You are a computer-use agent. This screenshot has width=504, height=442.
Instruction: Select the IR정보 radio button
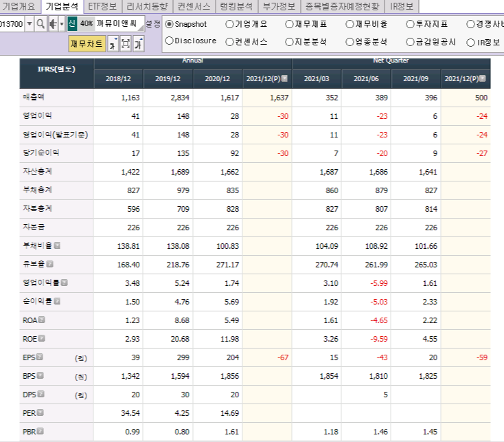pyautogui.click(x=470, y=43)
